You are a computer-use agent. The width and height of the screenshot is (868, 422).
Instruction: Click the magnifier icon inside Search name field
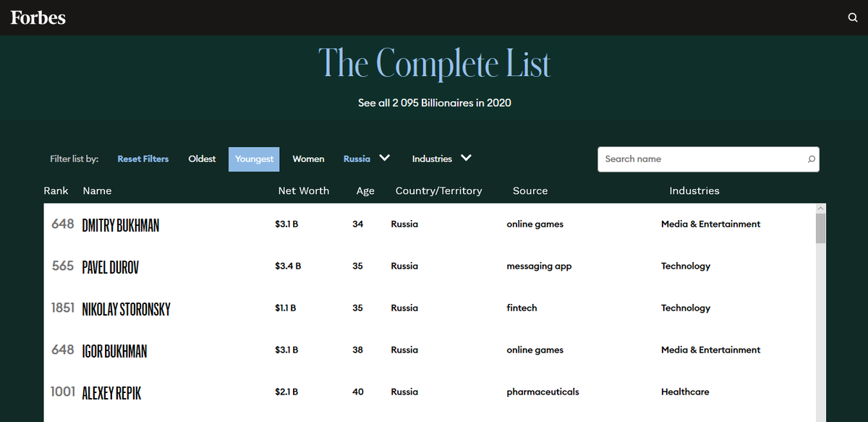click(812, 159)
